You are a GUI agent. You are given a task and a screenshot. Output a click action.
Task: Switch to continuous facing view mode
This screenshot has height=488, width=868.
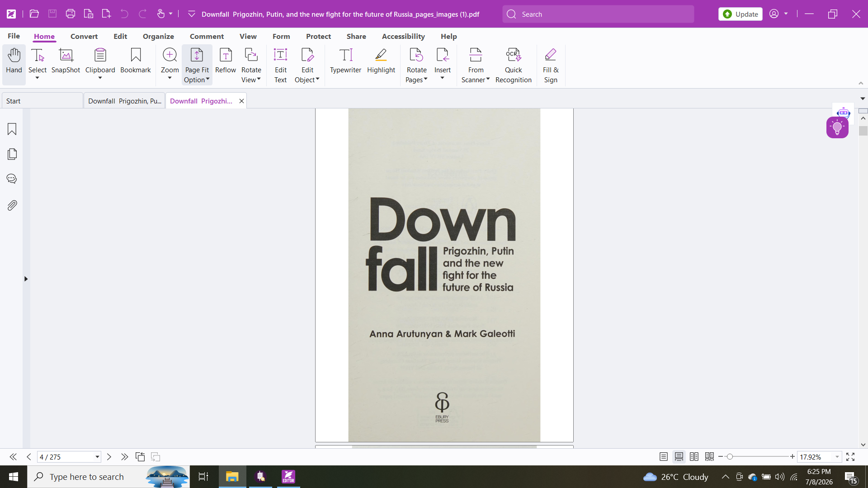click(x=709, y=457)
